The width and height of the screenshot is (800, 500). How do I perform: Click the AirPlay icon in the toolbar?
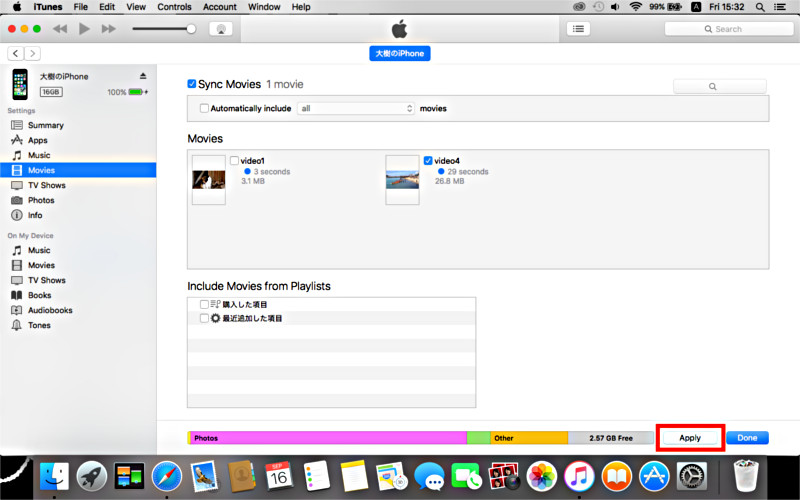221,29
